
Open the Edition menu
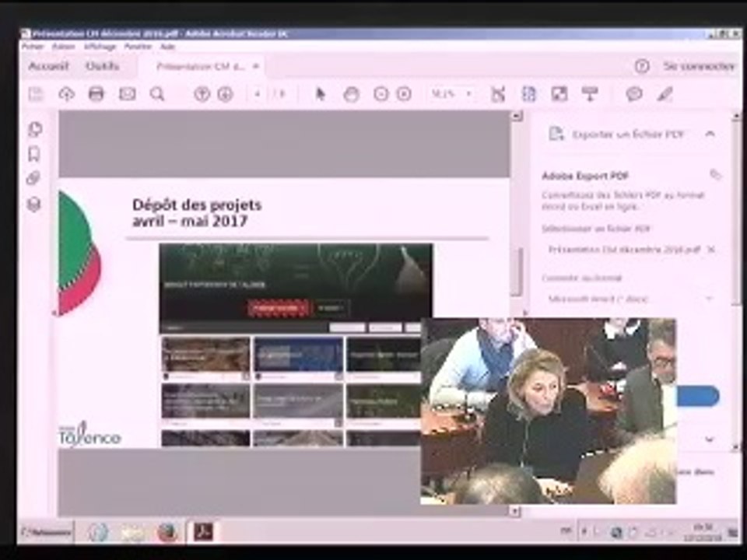[63, 46]
